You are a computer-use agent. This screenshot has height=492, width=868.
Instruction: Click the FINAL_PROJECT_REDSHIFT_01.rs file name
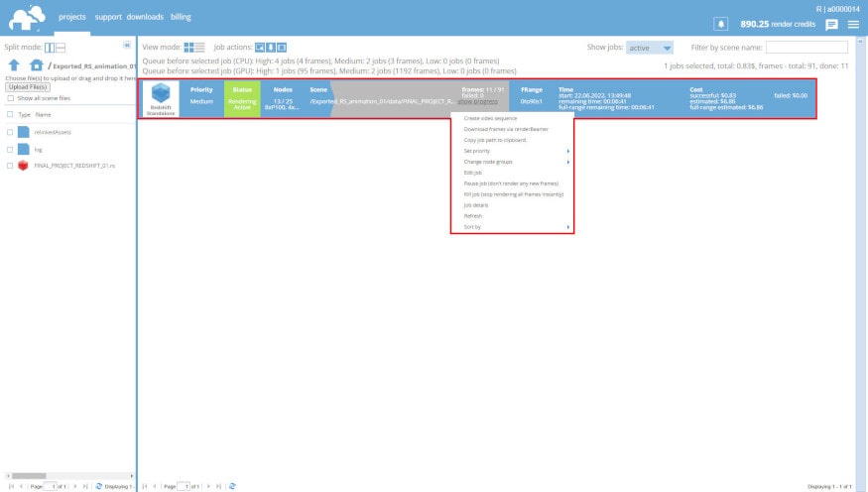coord(74,166)
